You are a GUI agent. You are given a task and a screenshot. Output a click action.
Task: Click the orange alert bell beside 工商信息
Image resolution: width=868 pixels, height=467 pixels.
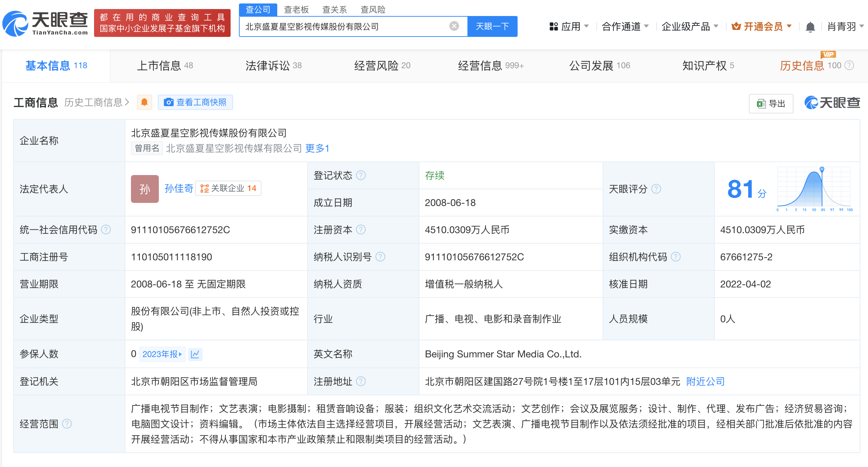pyautogui.click(x=144, y=102)
